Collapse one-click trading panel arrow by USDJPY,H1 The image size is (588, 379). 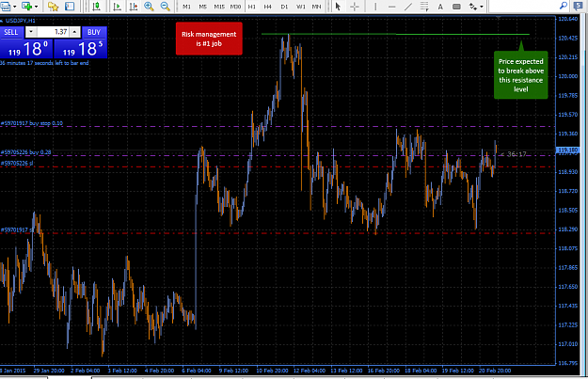click(2, 21)
